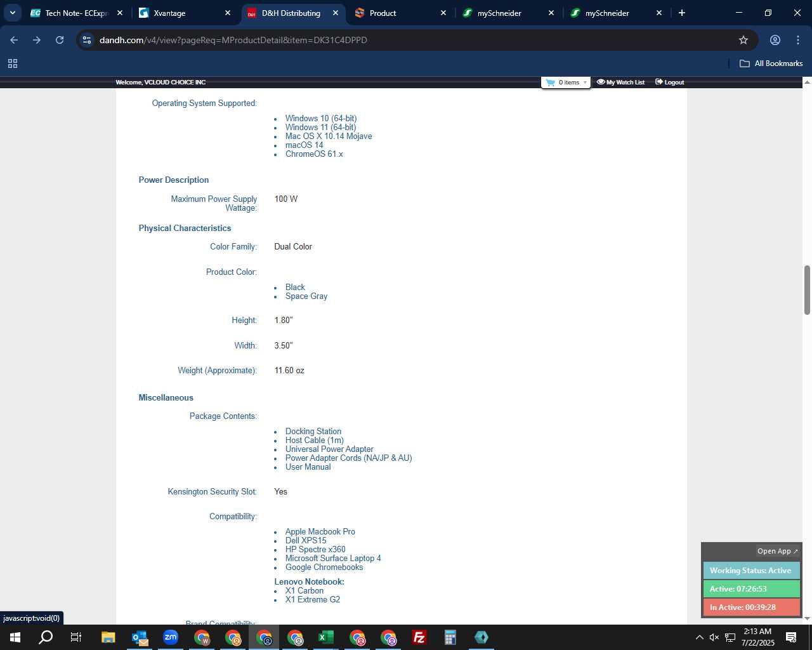Close the Xvantage tab
This screenshot has width=812, height=650.
coord(228,13)
